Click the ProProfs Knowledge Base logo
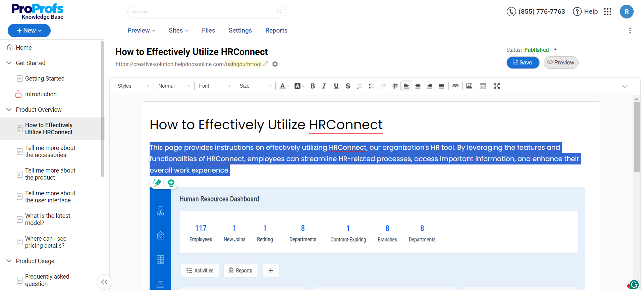The height and width of the screenshot is (290, 644). click(x=37, y=11)
